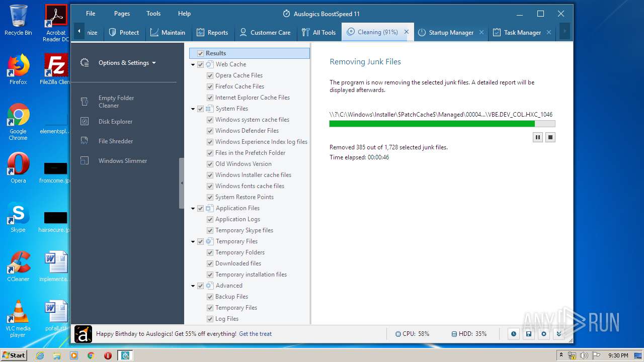Switch to the Customer Care tab
This screenshot has width=644, height=362.
[x=265, y=32]
